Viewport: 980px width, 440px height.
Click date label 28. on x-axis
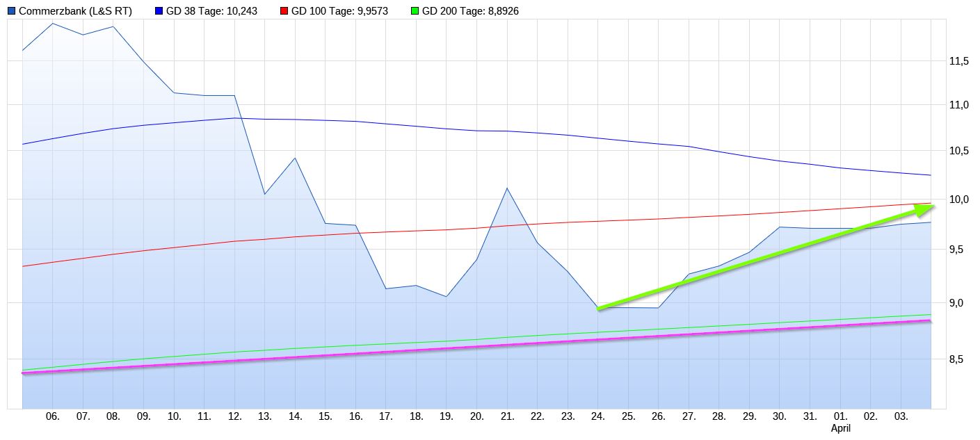tap(719, 417)
